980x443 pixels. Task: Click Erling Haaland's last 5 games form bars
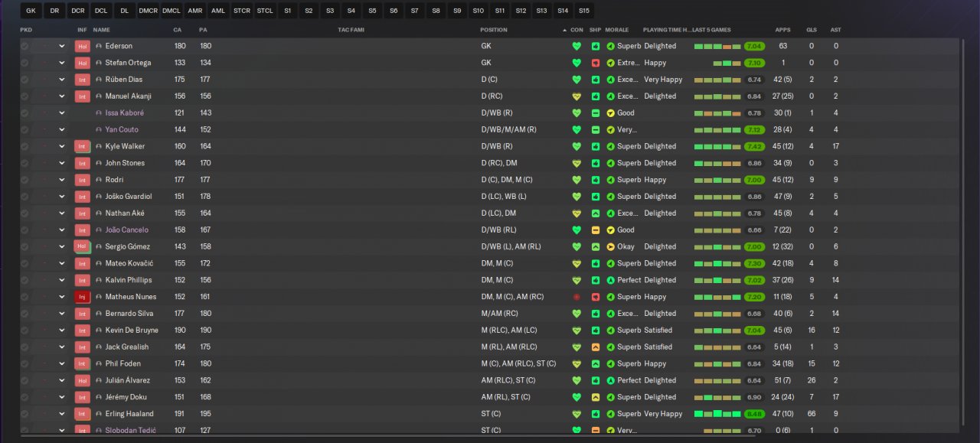click(x=717, y=414)
